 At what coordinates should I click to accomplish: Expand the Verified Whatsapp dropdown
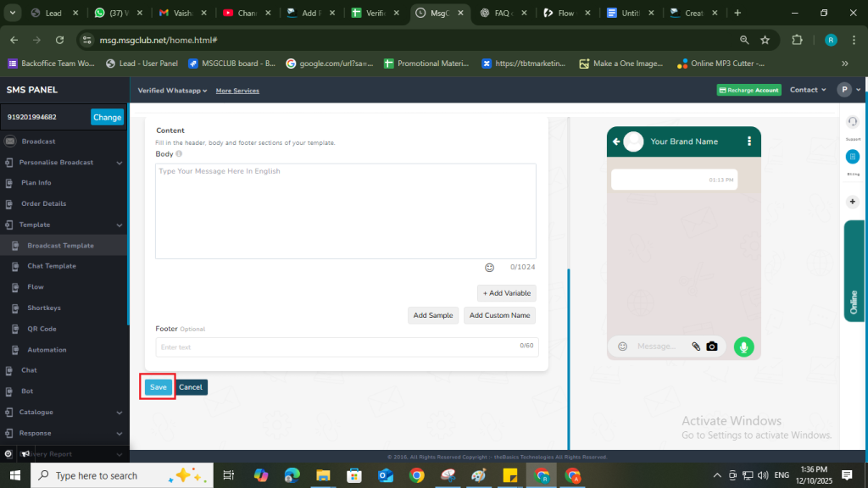tap(173, 91)
